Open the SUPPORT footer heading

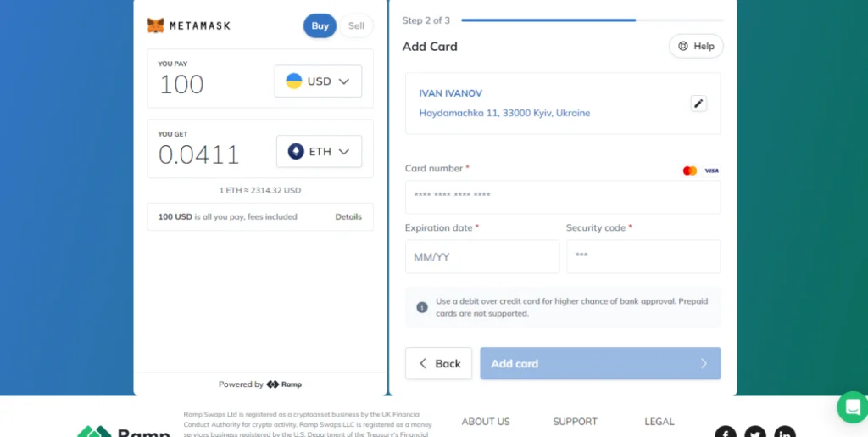(576, 422)
